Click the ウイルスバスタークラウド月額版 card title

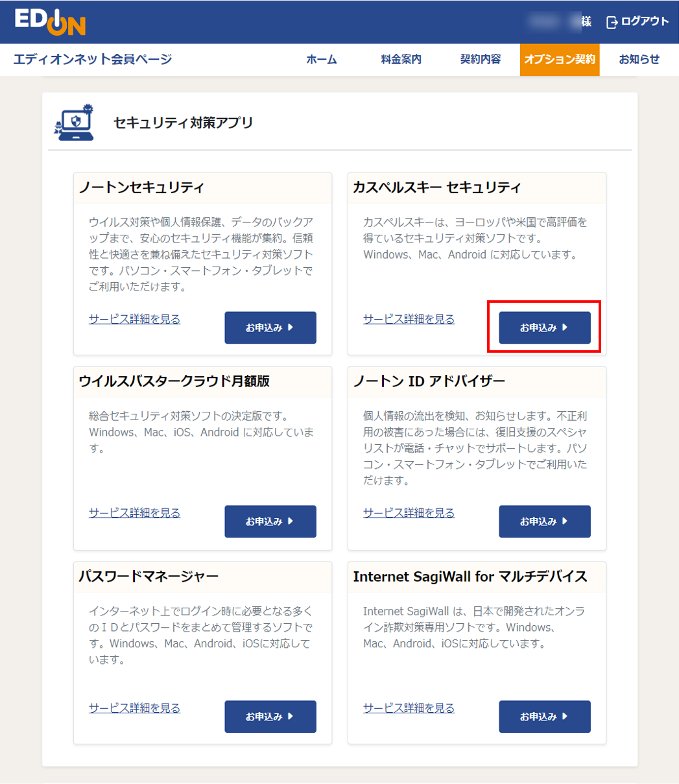coord(174,382)
